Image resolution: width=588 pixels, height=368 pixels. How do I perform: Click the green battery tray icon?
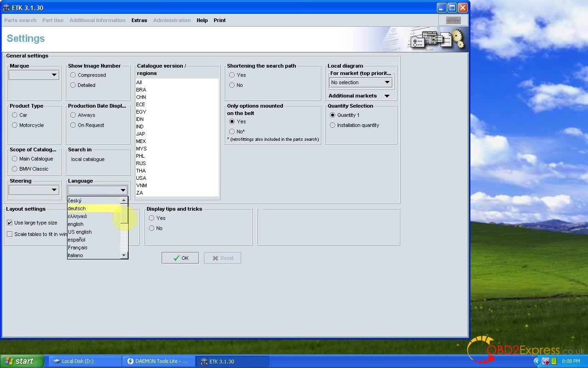(554, 361)
